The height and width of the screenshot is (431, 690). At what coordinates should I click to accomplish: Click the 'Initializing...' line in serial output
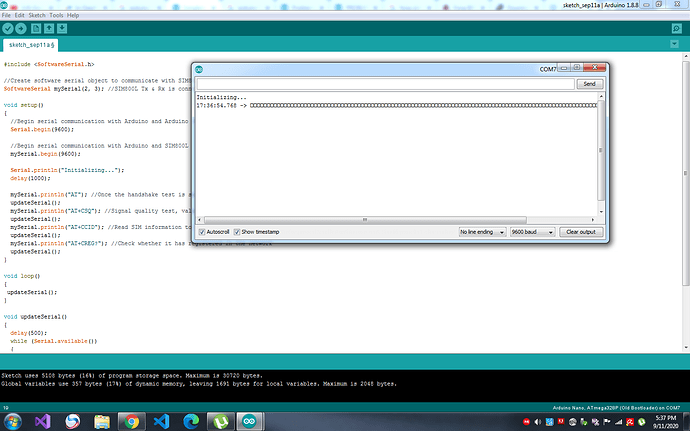[221, 97]
